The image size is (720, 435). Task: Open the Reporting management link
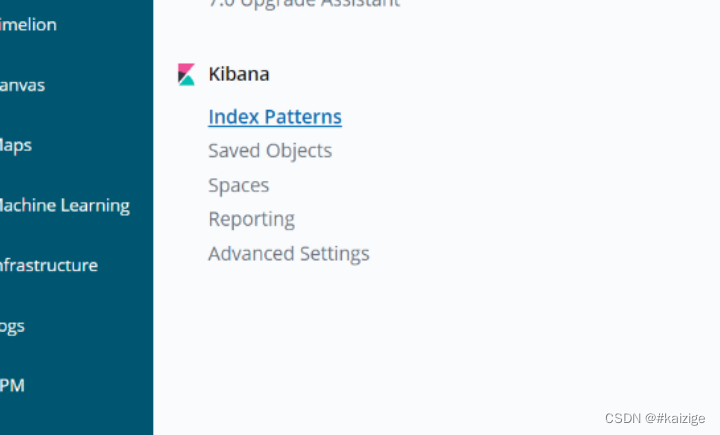[251, 220]
